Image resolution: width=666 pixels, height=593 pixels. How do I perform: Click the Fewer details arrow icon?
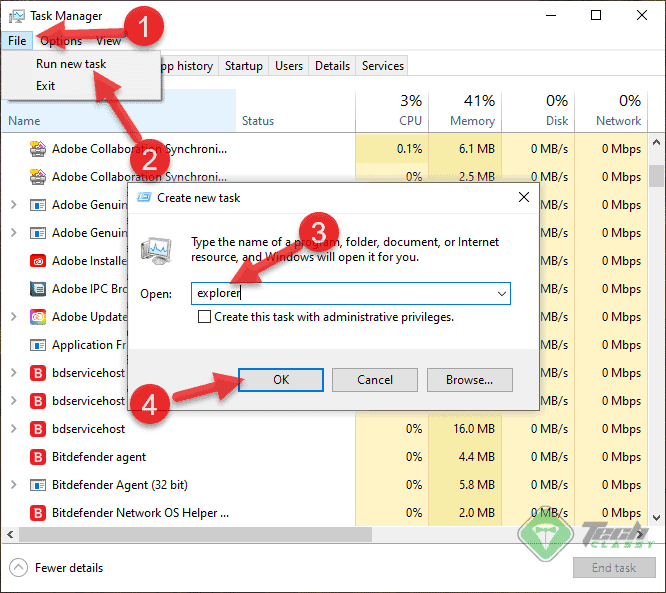click(18, 568)
